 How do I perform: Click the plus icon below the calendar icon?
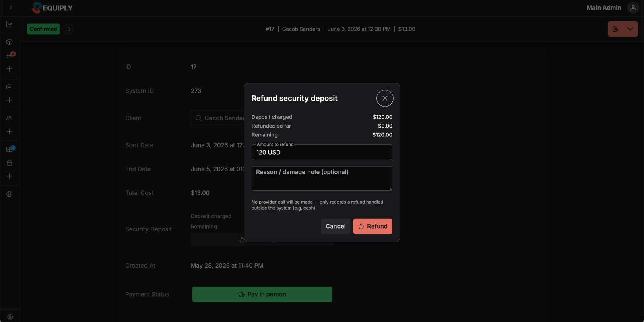tap(10, 176)
